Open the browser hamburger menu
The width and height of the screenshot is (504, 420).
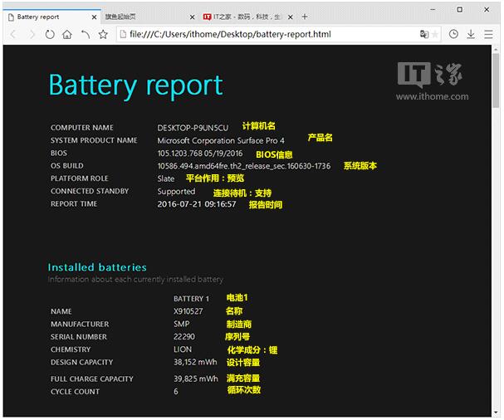(x=488, y=34)
